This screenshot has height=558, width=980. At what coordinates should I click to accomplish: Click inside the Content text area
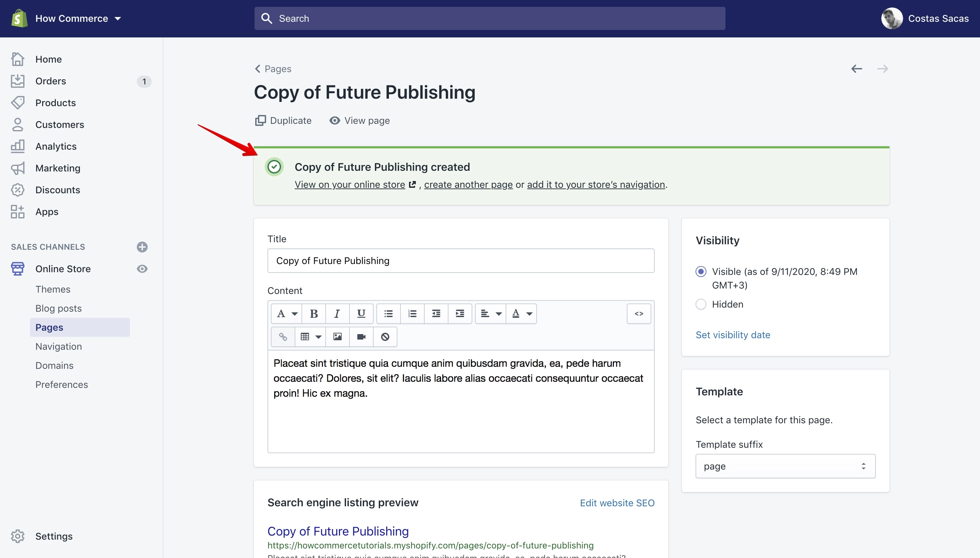click(461, 401)
